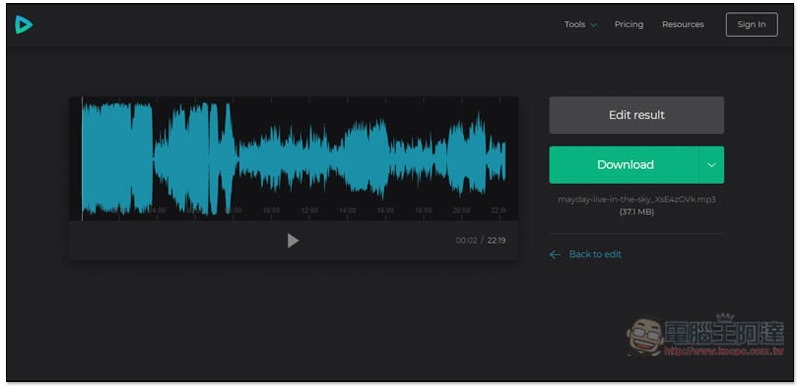Open the Tools menu chevron
The height and width of the screenshot is (386, 800).
593,24
